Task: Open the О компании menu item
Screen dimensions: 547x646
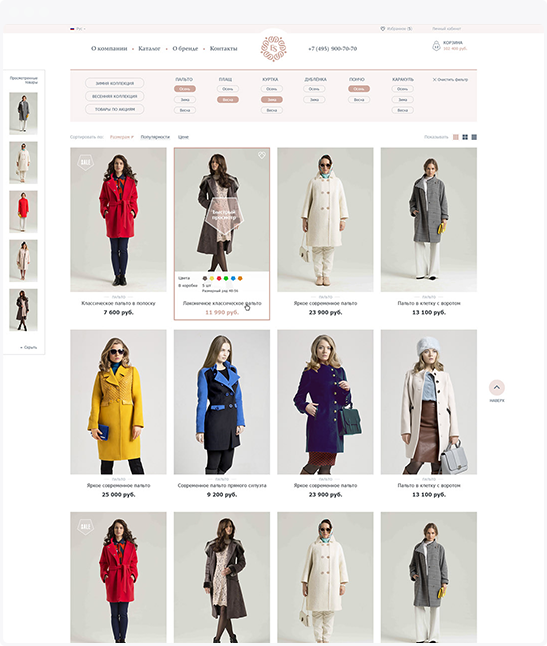Action: coord(109,49)
